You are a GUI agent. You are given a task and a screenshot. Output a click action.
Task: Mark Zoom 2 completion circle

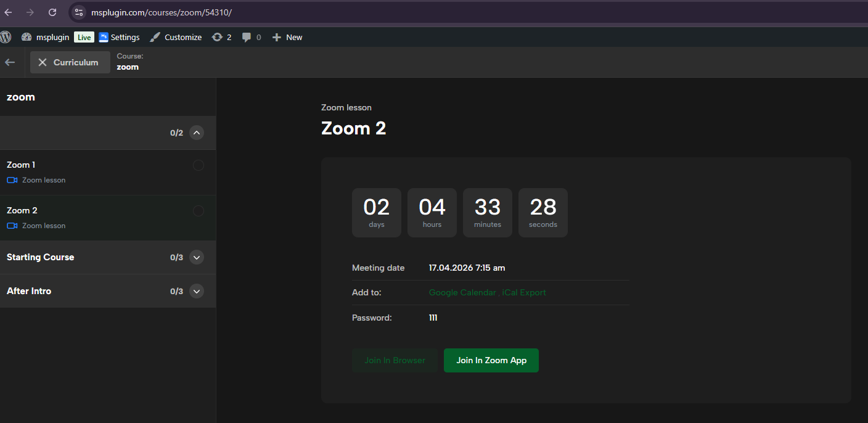point(199,211)
